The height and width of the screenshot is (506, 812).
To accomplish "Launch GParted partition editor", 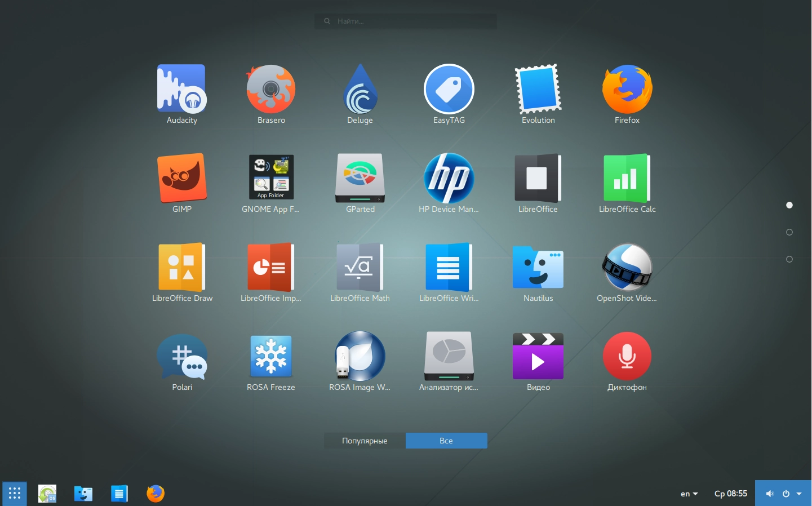I will [360, 178].
